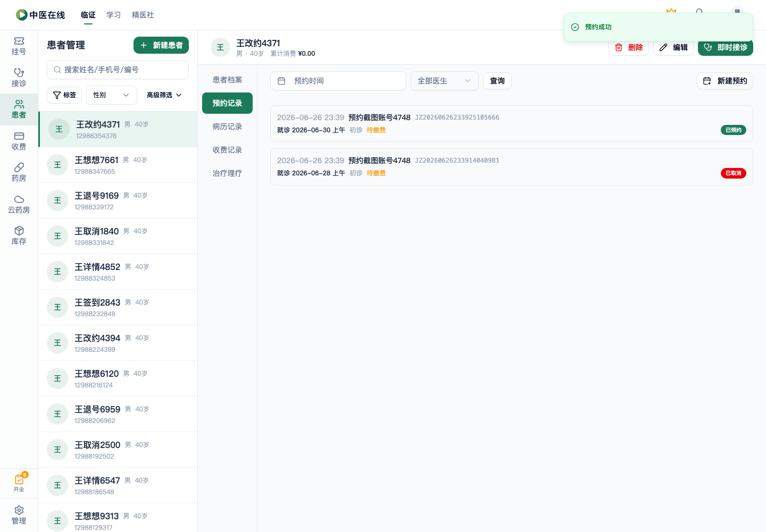The height and width of the screenshot is (532, 766).
Task: Click the 新建患者 button
Action: click(161, 45)
